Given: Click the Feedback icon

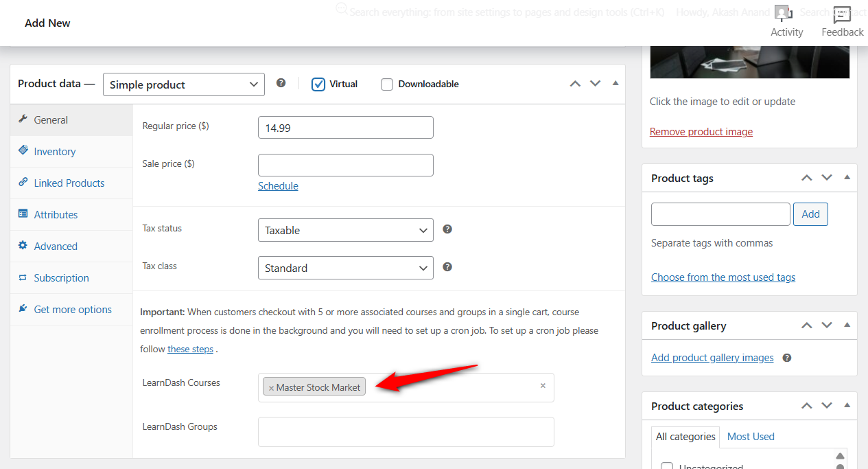Looking at the screenshot, I should click(841, 14).
